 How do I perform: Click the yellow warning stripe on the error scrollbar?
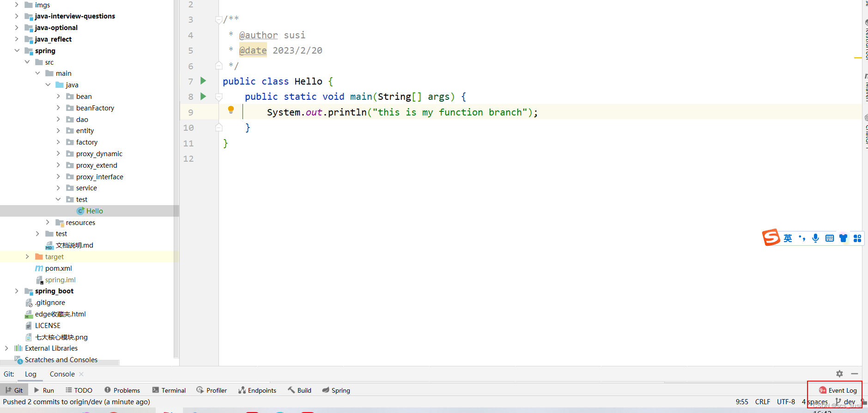click(858, 58)
